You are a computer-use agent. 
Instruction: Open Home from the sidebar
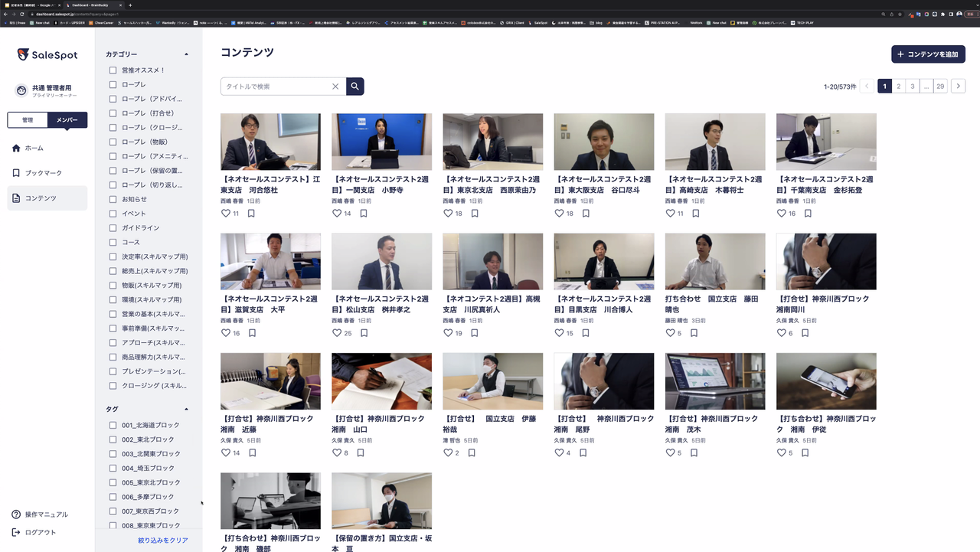tap(28, 148)
